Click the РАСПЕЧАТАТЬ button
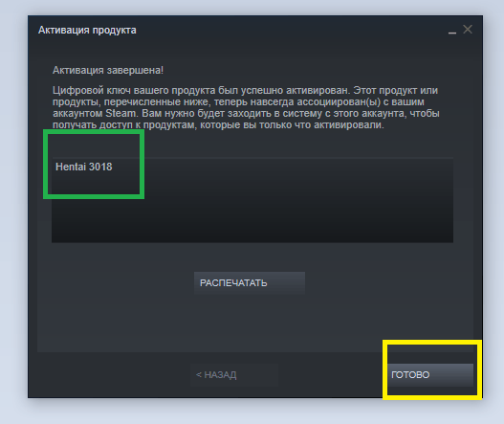Screen dimensions: 504x424 250,282
